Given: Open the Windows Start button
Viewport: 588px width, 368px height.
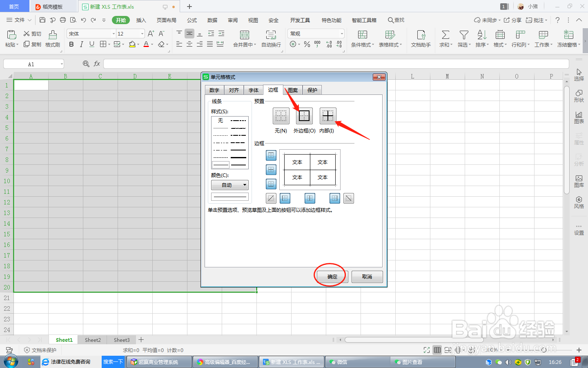Looking at the screenshot, I should pos(11,362).
